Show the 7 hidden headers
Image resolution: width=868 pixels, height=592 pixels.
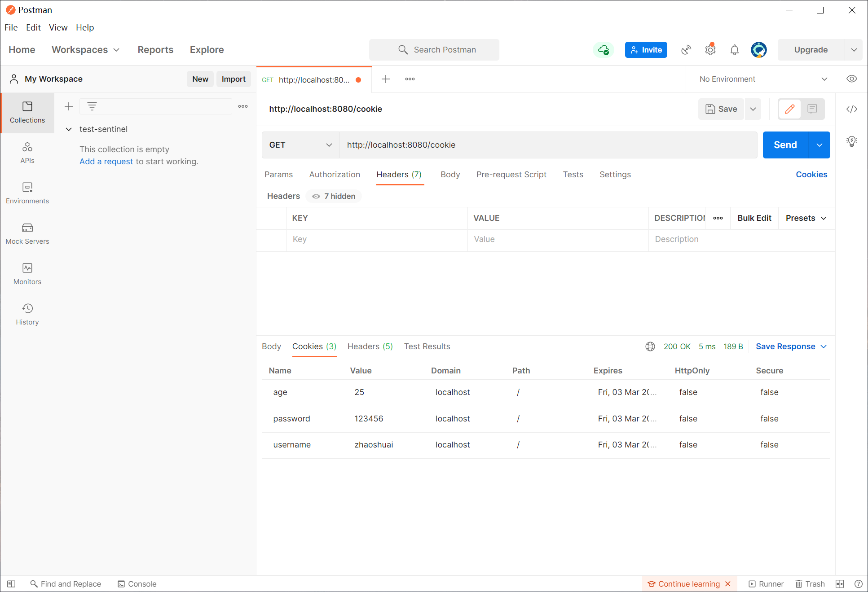pos(334,196)
